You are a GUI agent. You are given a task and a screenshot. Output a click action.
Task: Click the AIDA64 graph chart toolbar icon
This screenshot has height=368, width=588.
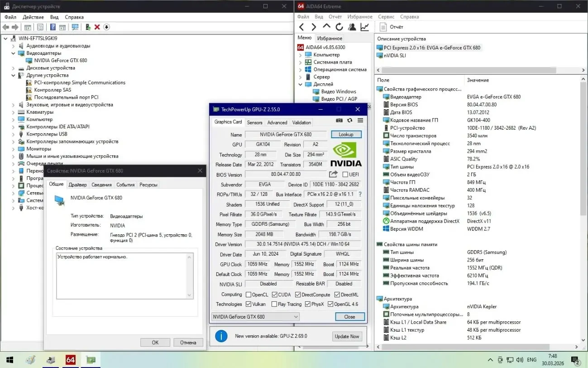pyautogui.click(x=364, y=27)
